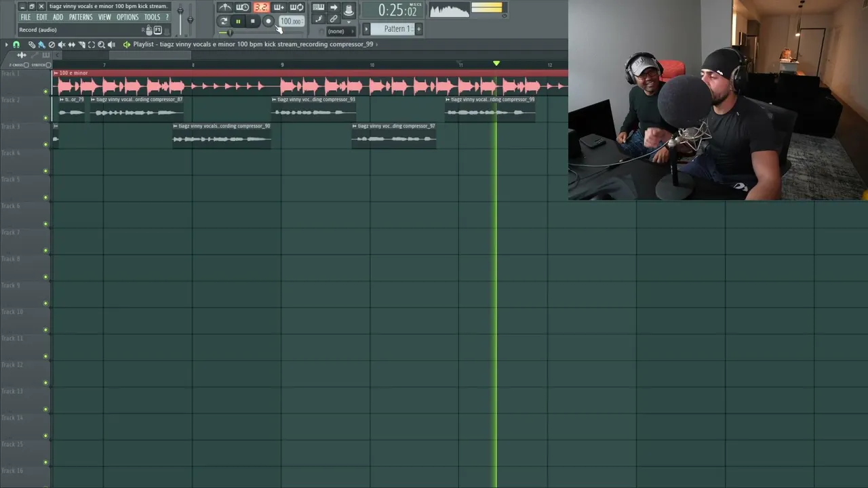868x488 pixels.
Task: Select the Delete tool
Action: [52, 45]
